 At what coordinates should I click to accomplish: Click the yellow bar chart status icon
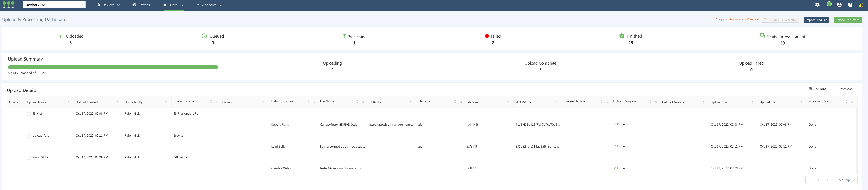point(861,5)
